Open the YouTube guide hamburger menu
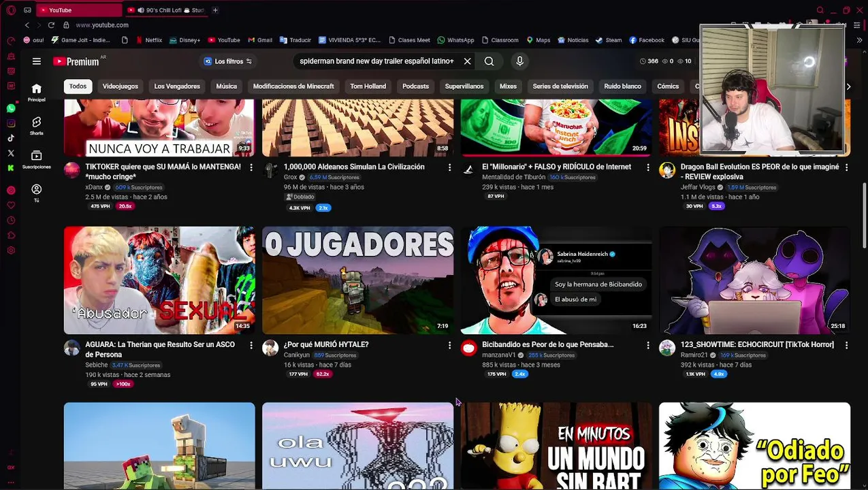The height and width of the screenshot is (490, 868). (x=37, y=61)
